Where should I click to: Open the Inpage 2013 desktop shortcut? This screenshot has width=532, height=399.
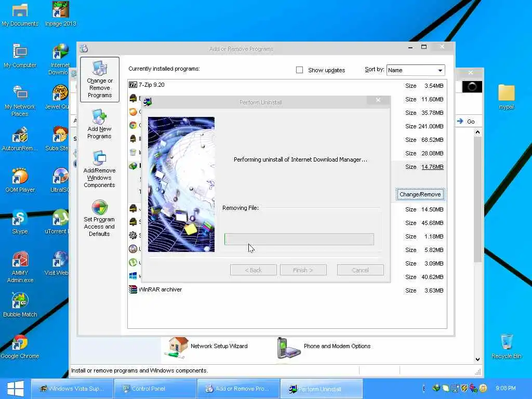point(60,14)
